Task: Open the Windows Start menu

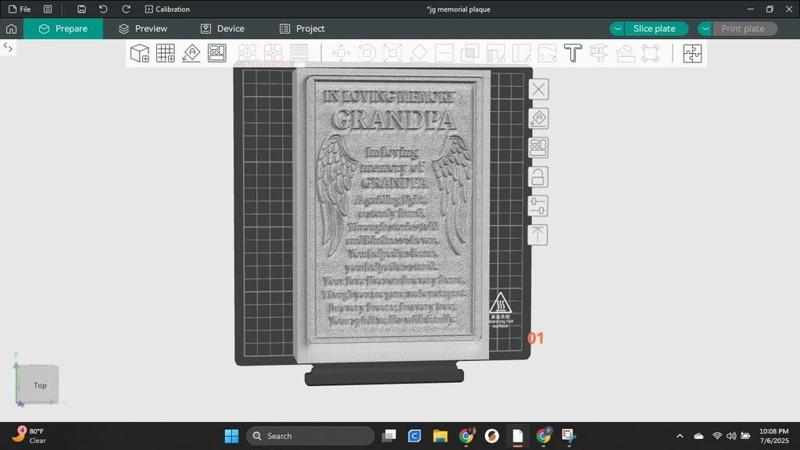Action: point(231,436)
